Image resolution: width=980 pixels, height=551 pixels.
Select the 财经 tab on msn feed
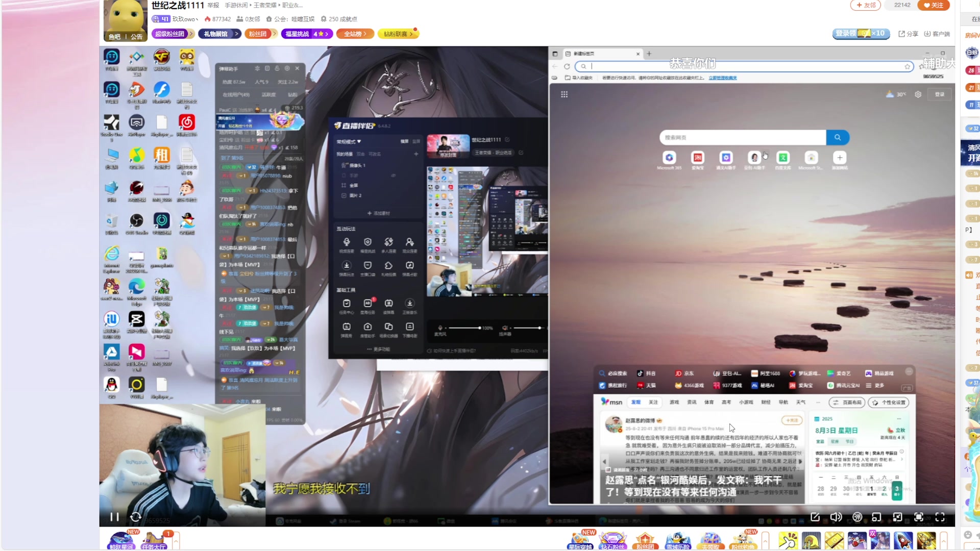point(766,402)
